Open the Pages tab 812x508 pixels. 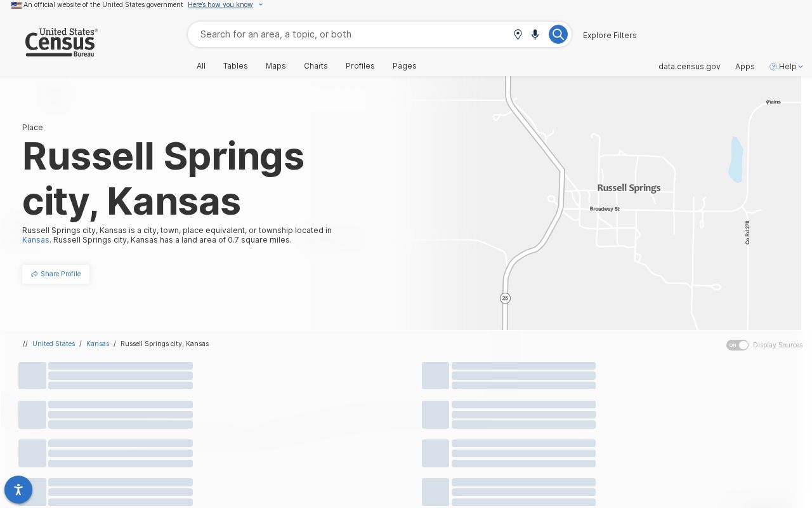(405, 66)
